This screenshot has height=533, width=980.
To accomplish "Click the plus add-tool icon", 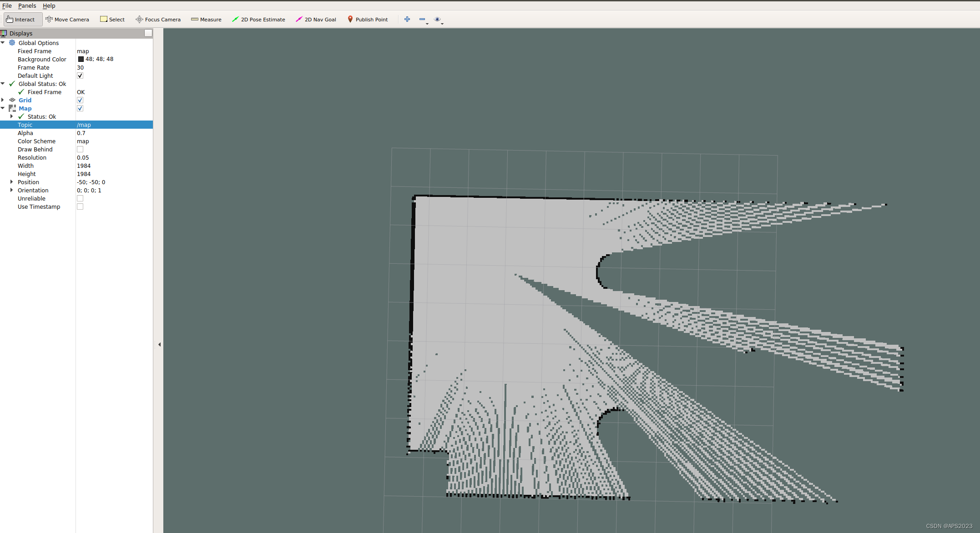I will [x=407, y=19].
